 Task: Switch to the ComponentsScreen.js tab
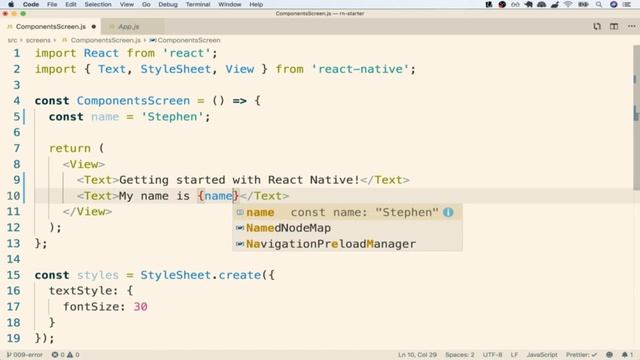(x=51, y=27)
